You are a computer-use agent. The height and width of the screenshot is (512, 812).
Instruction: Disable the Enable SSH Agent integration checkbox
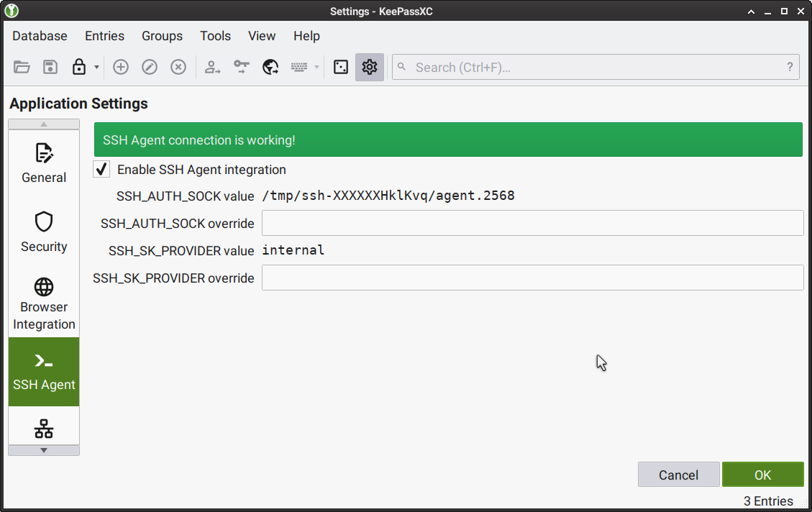point(101,169)
